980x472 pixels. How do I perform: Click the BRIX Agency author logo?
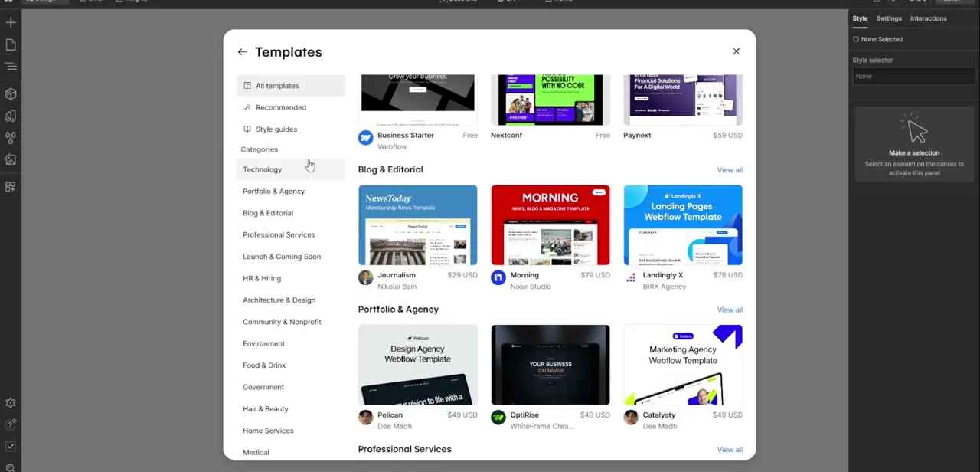pos(631,277)
